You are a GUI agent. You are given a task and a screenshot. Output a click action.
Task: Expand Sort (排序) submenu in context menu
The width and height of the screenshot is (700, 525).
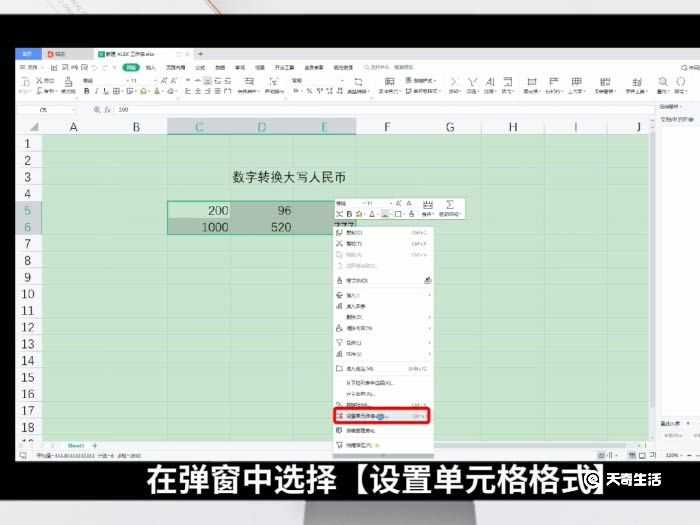[429, 354]
